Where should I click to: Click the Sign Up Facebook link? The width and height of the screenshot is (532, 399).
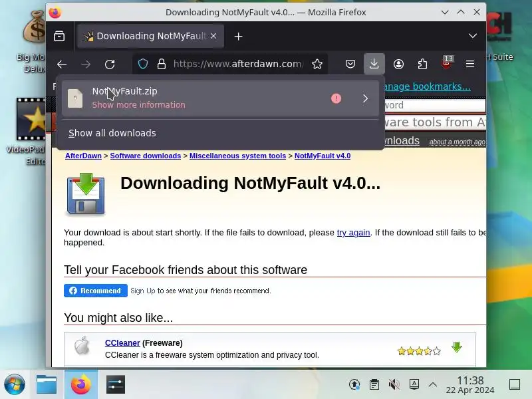pyautogui.click(x=143, y=291)
